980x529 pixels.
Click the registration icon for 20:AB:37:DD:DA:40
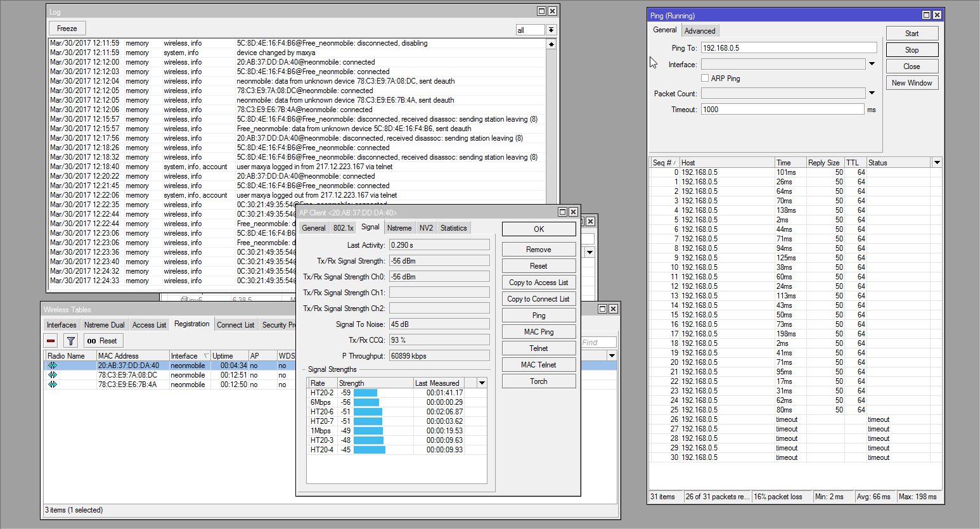[x=53, y=366]
